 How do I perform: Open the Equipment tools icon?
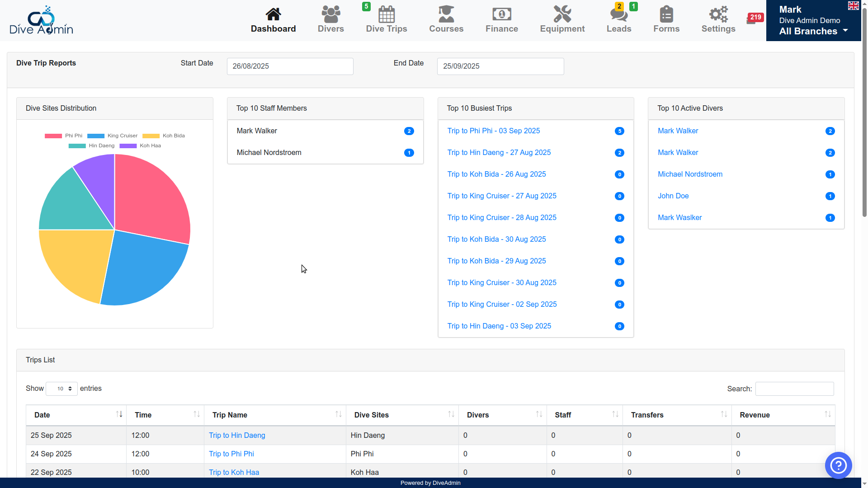pos(562,14)
